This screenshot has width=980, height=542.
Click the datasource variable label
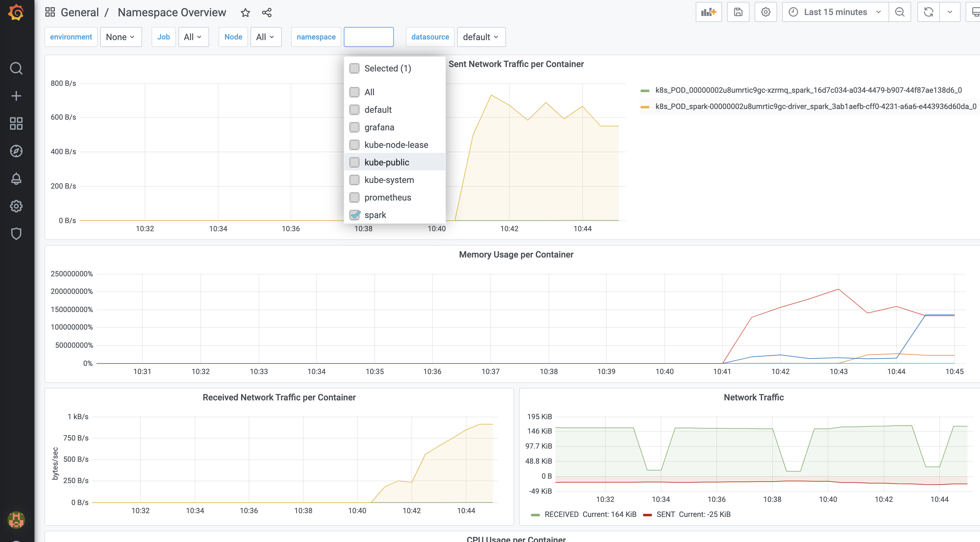[430, 37]
